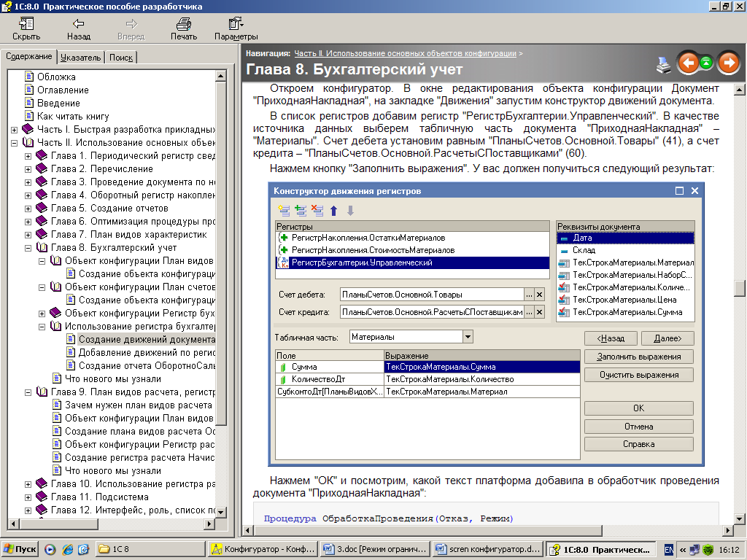Viewport: 747px width, 560px height.
Task: Expand the Глава 10 tree node
Action: [28, 484]
